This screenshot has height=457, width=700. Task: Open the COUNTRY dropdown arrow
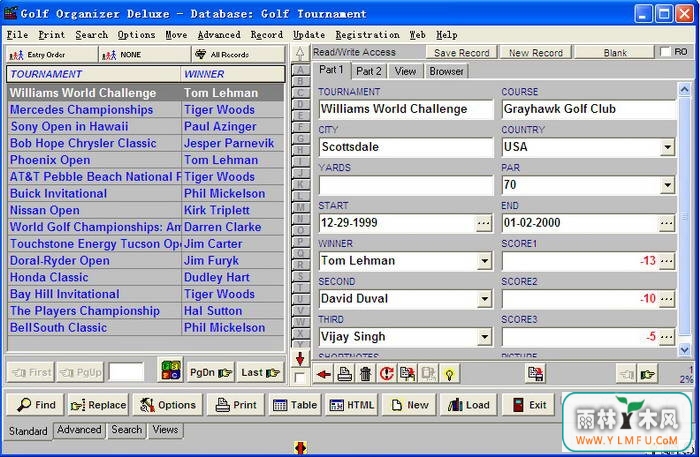[x=667, y=147]
